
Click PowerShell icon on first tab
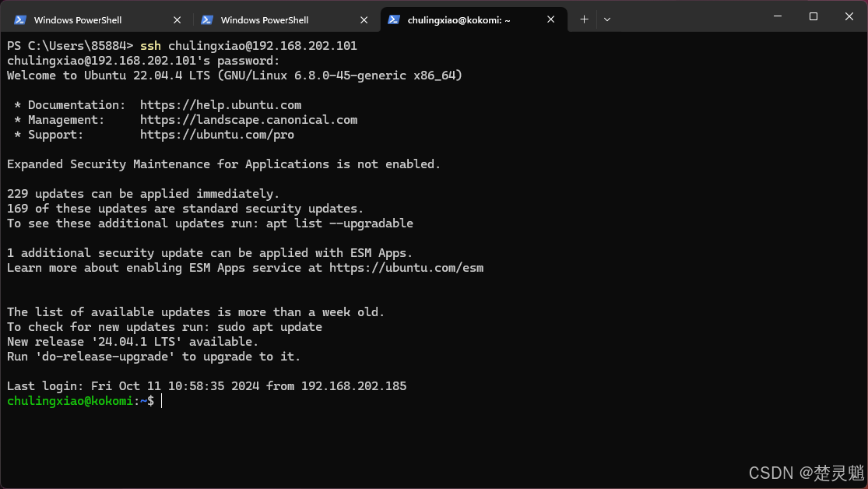tap(20, 20)
